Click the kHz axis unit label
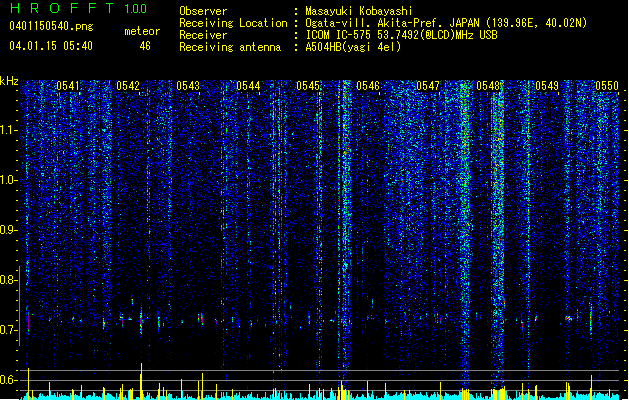 9,81
